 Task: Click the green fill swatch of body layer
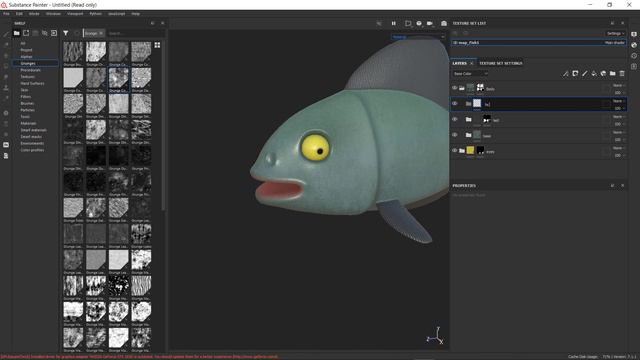coord(470,88)
